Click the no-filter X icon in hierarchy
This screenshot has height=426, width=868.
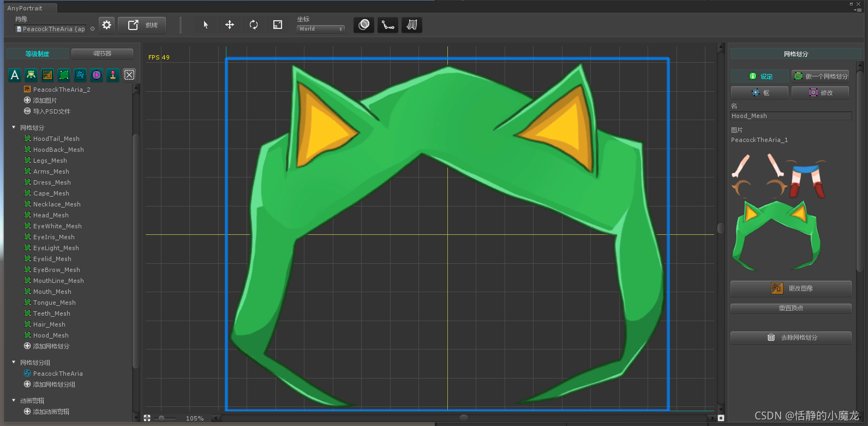coord(129,75)
